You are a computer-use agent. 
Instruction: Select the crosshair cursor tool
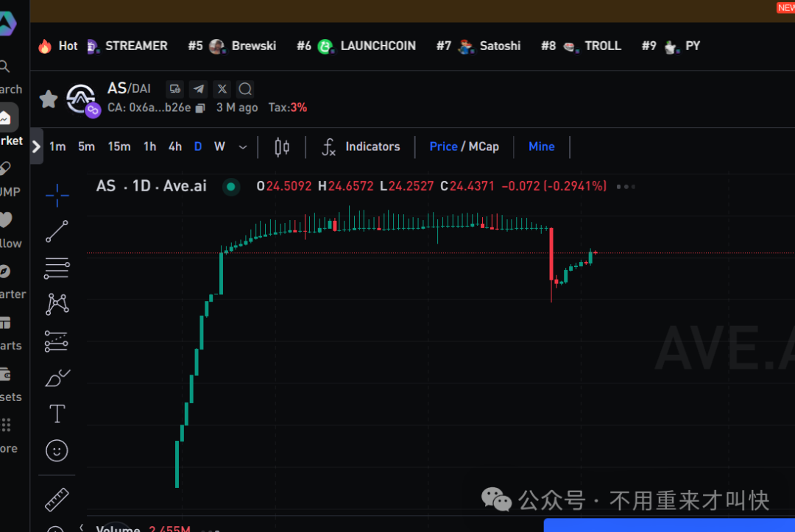[57, 195]
